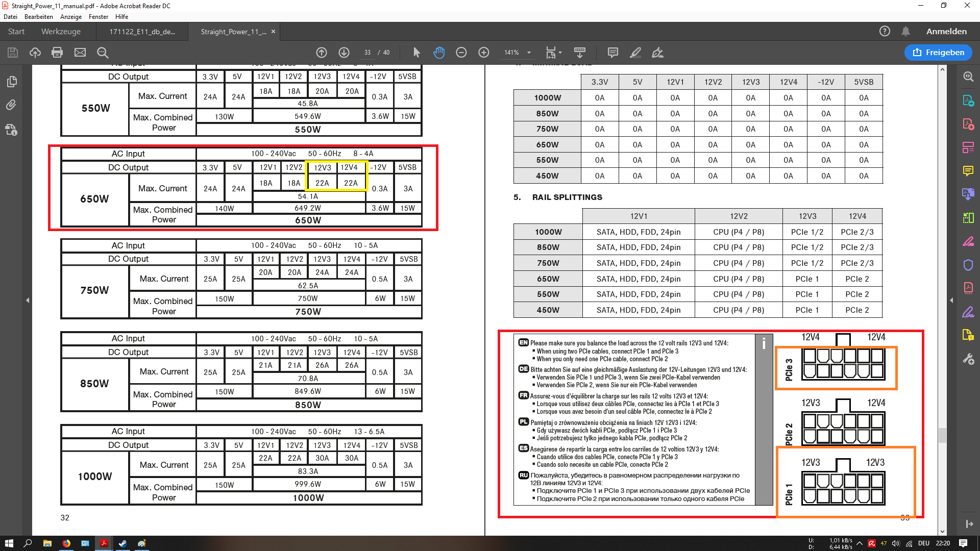Go to previous page with up arrow
The height and width of the screenshot is (551, 980).
(x=322, y=53)
